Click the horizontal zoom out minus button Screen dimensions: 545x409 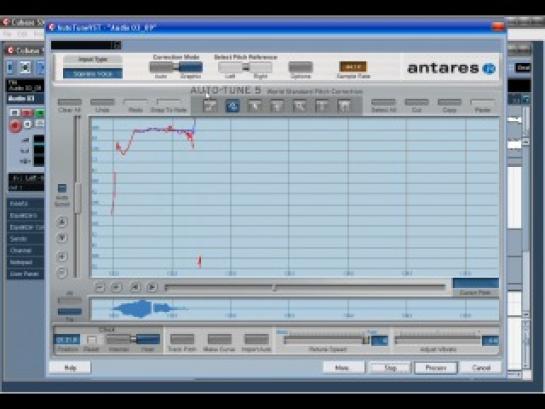(100, 287)
